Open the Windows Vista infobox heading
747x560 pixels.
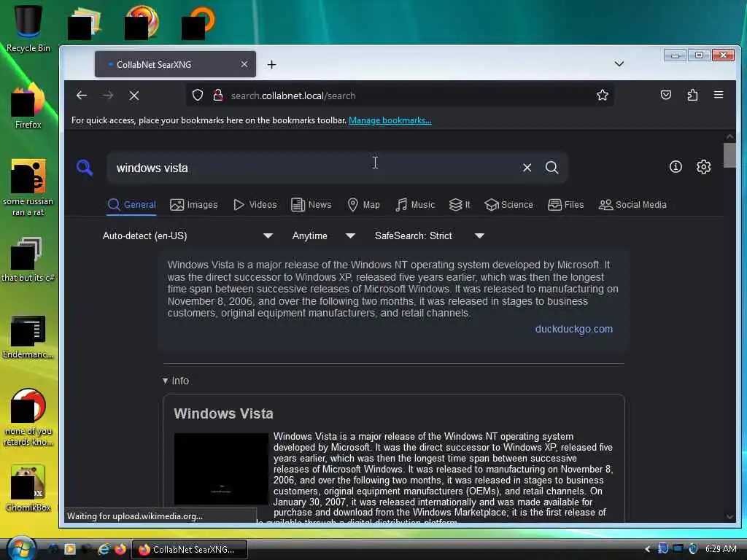tap(223, 413)
